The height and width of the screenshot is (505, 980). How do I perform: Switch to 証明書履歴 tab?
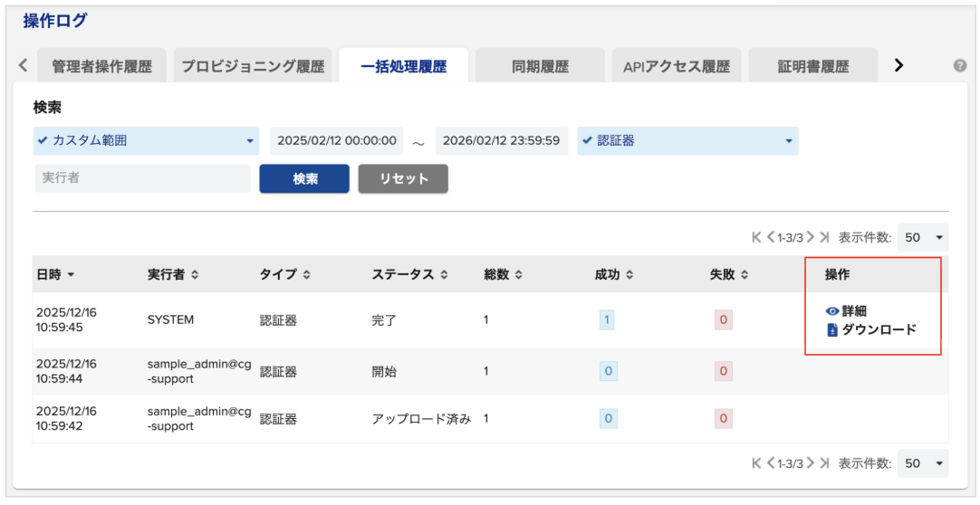[x=813, y=65]
